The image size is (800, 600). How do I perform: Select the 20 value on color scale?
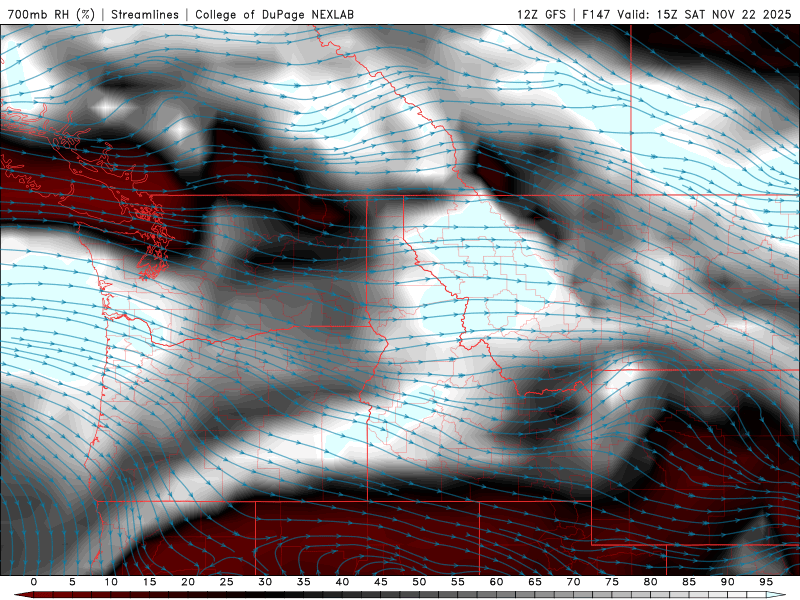click(x=188, y=582)
